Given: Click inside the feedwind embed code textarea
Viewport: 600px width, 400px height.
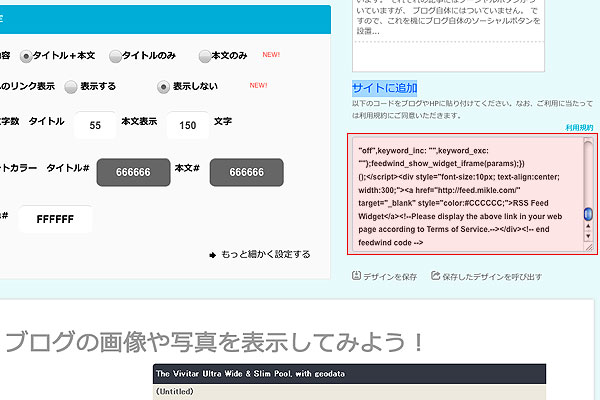Looking at the screenshot, I should tap(469, 194).
